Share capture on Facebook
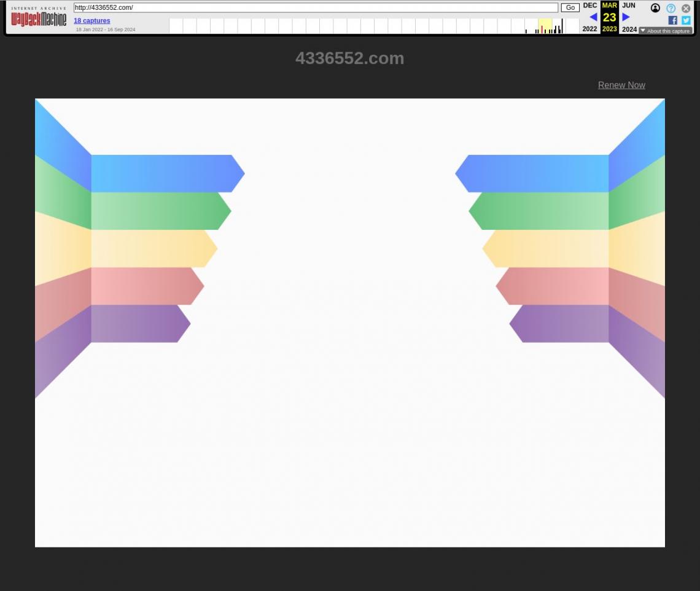This screenshot has width=700, height=591. tap(672, 20)
